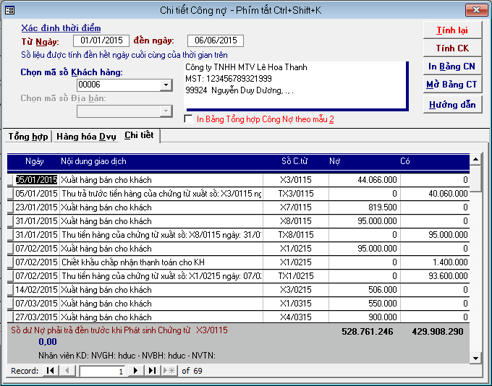Click the Ngày column header
492x386 pixels.
pyautogui.click(x=34, y=161)
